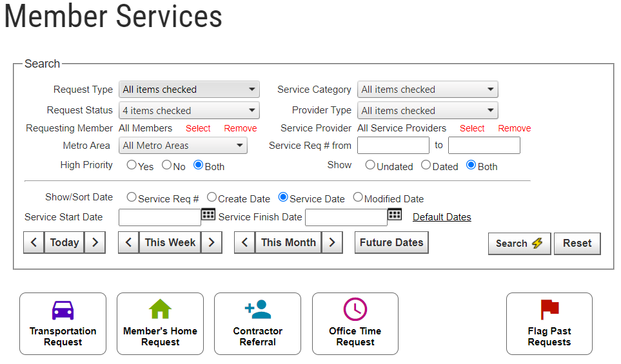Select Yes for High Priority
The image size is (621, 364).
[x=132, y=165]
